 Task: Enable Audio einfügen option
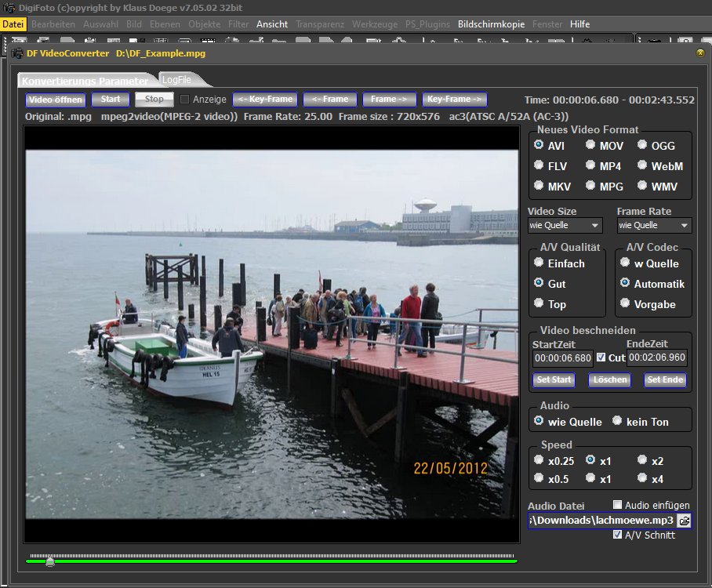(618, 505)
